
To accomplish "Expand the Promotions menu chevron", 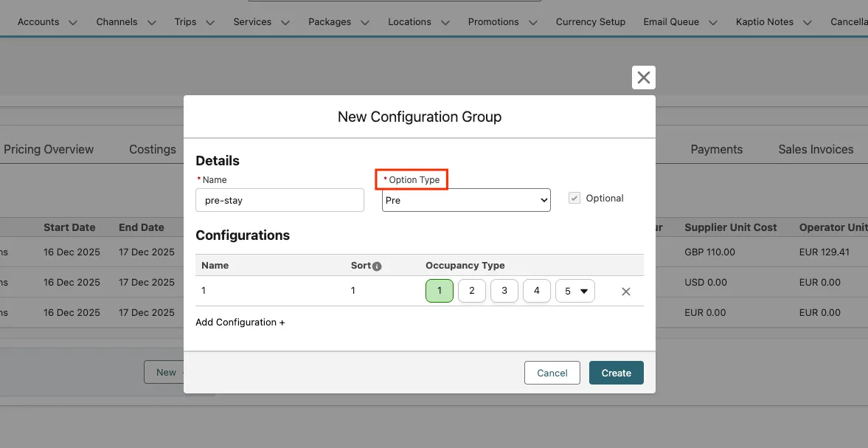I will pyautogui.click(x=532, y=23).
